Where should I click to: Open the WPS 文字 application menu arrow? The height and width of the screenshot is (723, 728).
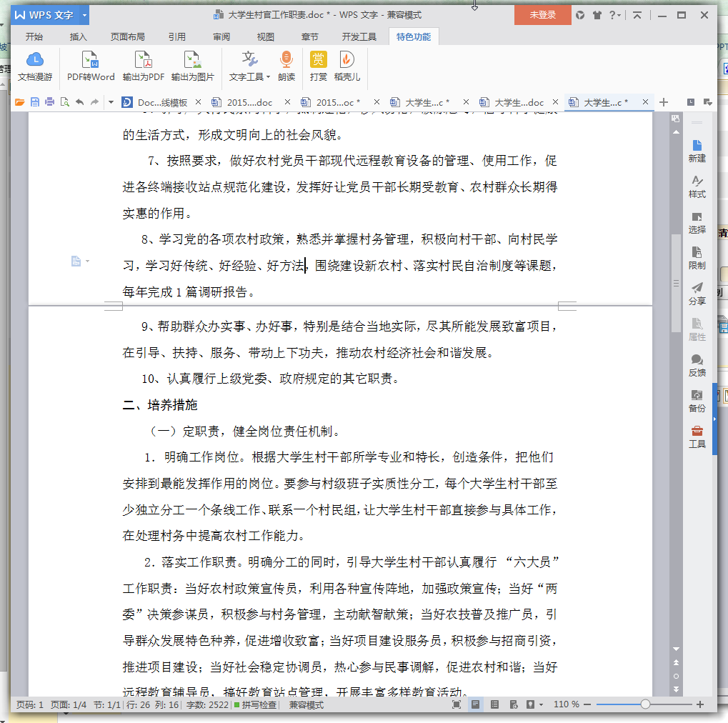pos(85,15)
